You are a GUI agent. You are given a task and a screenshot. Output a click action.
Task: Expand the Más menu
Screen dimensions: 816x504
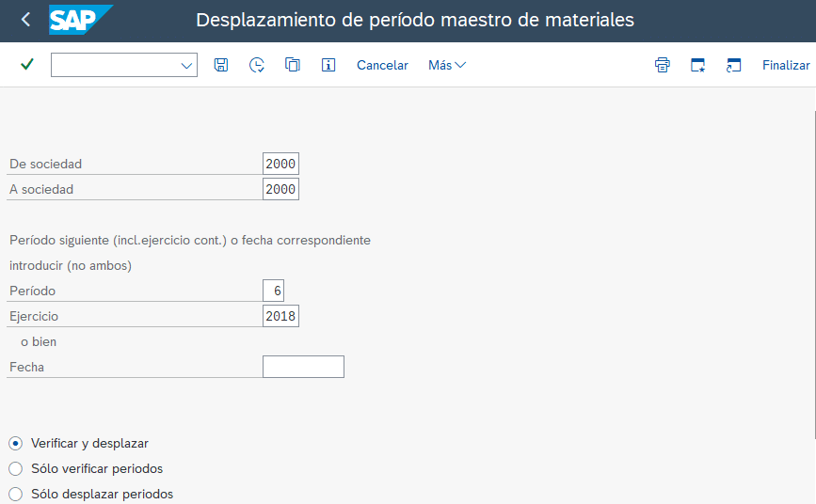[x=447, y=65]
